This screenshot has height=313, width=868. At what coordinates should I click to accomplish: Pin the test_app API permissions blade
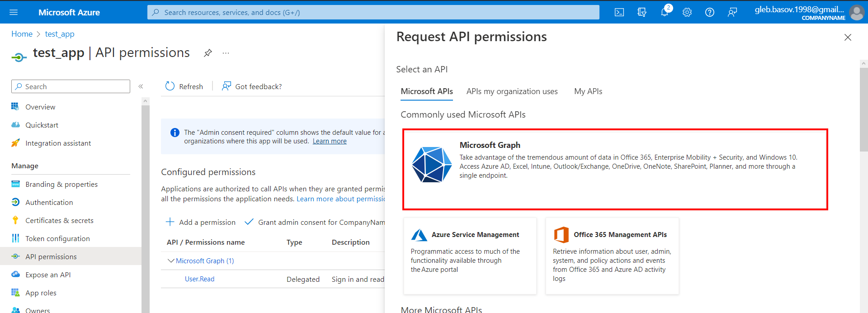click(208, 53)
